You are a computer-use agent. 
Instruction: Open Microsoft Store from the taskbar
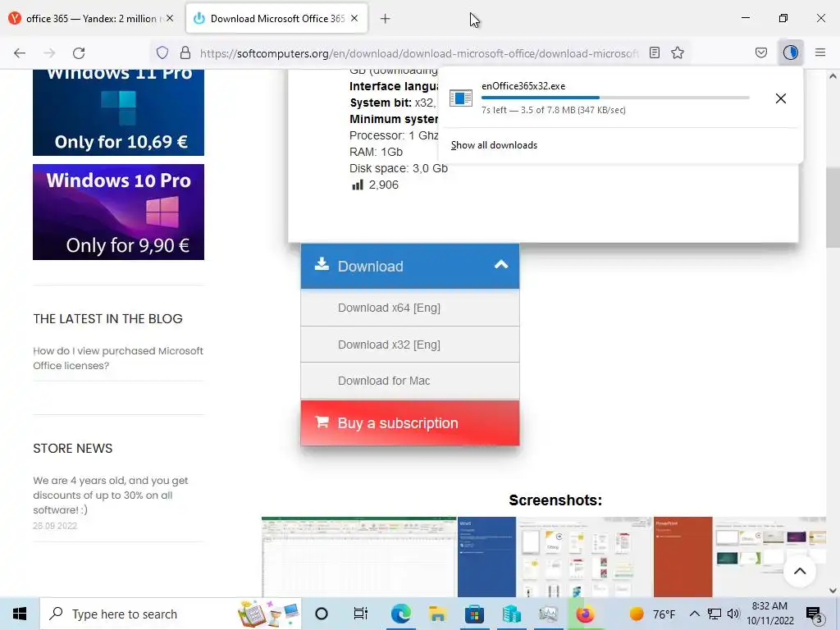click(474, 614)
